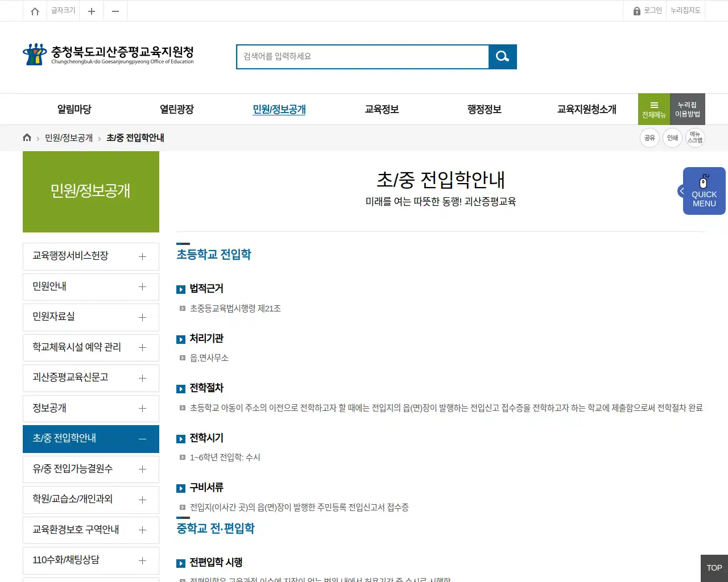Screen dimensions: 728x582
Task: Expand 괴산증평교육신문고 plus icon
Action: point(142,378)
